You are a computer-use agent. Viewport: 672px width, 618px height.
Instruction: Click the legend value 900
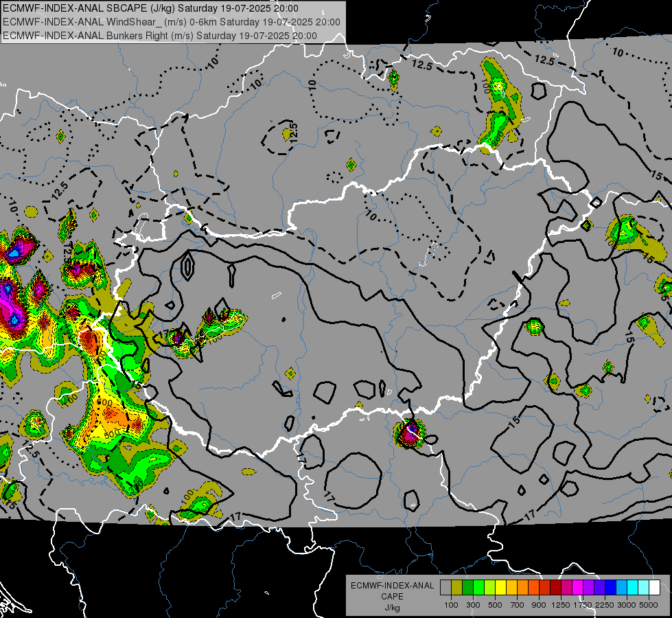[539, 605]
